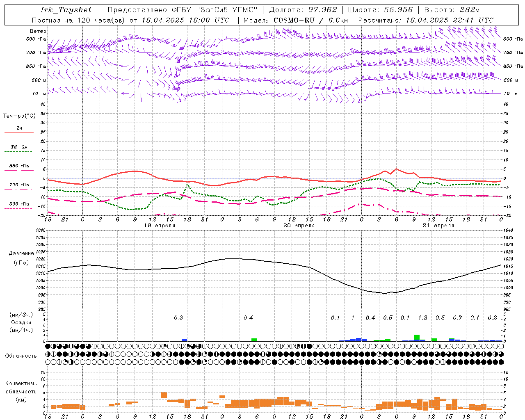Select the Долгота: 97.962 longitude value
This screenshot has height=420, width=525.
[x=303, y=10]
